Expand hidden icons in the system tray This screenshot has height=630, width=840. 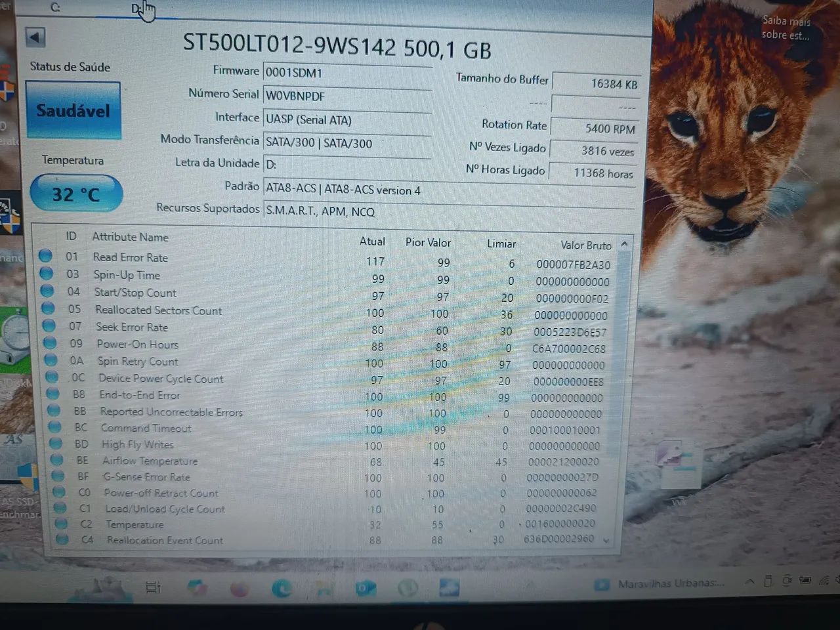pos(749,582)
